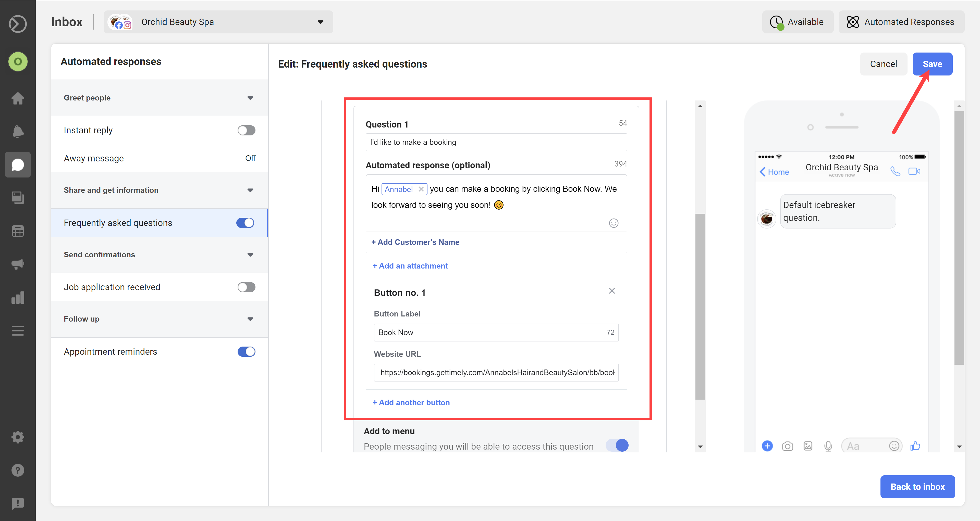The height and width of the screenshot is (521, 980).
Task: Click Back to inbox
Action: (x=917, y=486)
